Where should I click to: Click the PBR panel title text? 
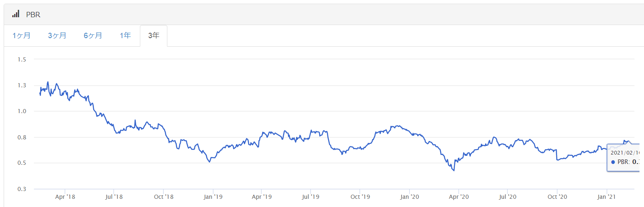coord(33,15)
